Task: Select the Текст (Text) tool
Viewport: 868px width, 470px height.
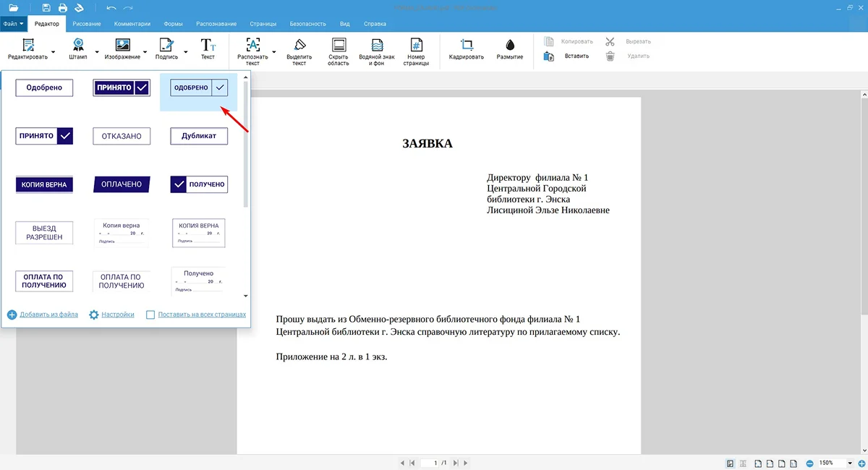Action: 208,45
